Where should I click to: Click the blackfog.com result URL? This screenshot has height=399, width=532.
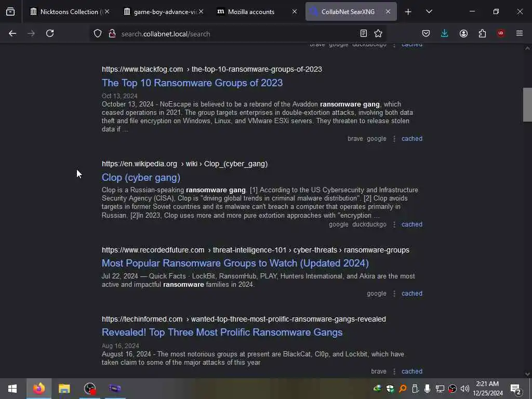212,69
